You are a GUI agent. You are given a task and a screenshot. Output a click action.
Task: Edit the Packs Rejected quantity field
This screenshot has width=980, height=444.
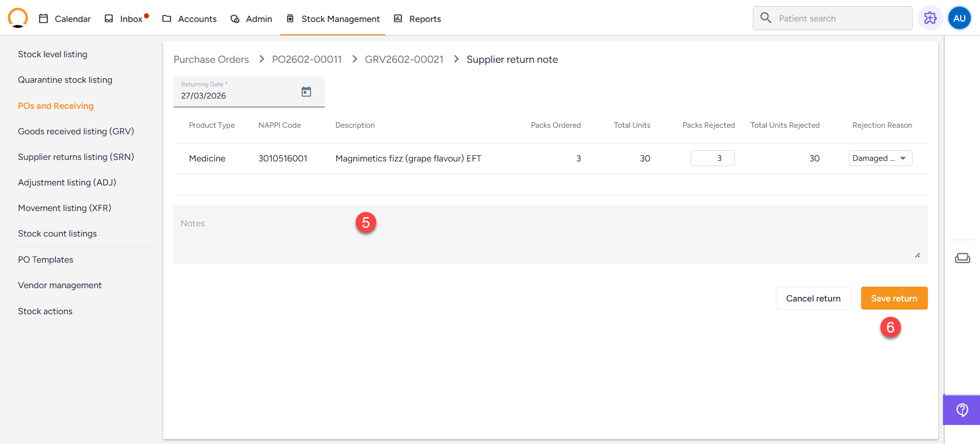tap(712, 158)
